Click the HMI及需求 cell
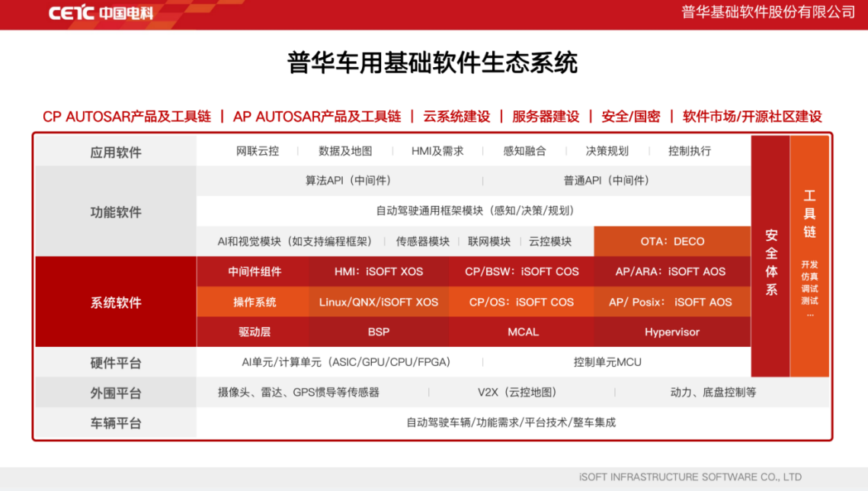 click(437, 151)
